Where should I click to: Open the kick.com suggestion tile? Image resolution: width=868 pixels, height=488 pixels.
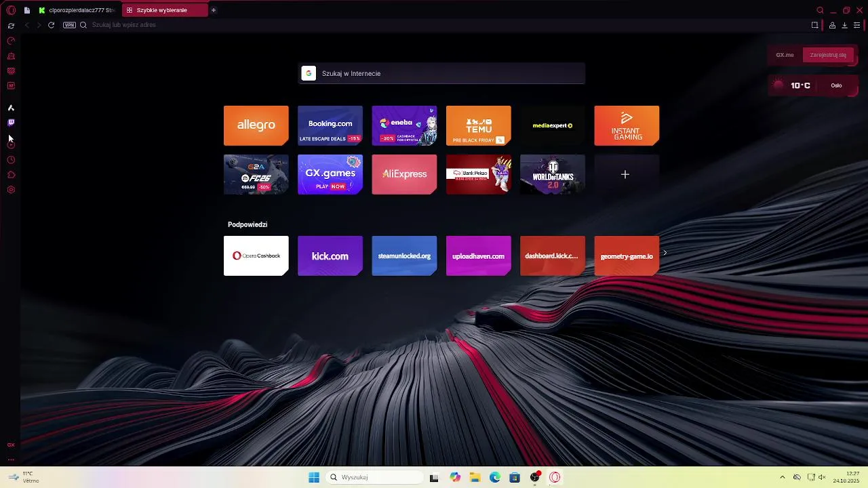[x=330, y=256]
